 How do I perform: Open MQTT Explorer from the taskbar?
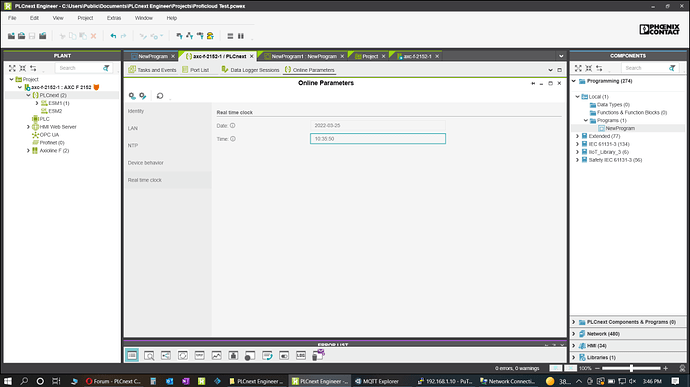pos(377,381)
